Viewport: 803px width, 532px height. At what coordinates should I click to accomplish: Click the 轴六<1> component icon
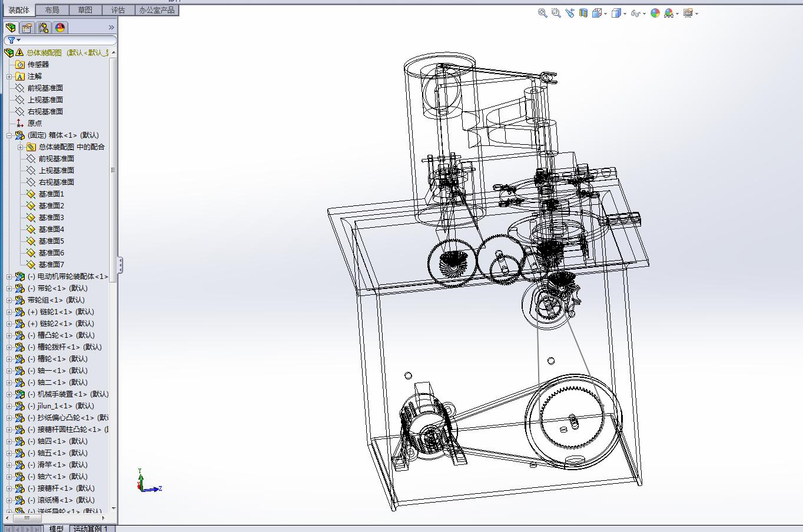coord(19,476)
